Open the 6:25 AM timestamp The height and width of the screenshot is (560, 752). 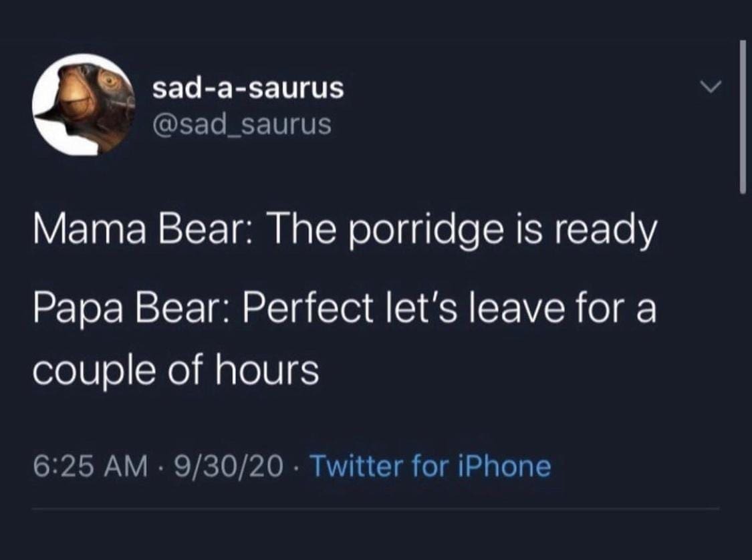pyautogui.click(x=90, y=466)
